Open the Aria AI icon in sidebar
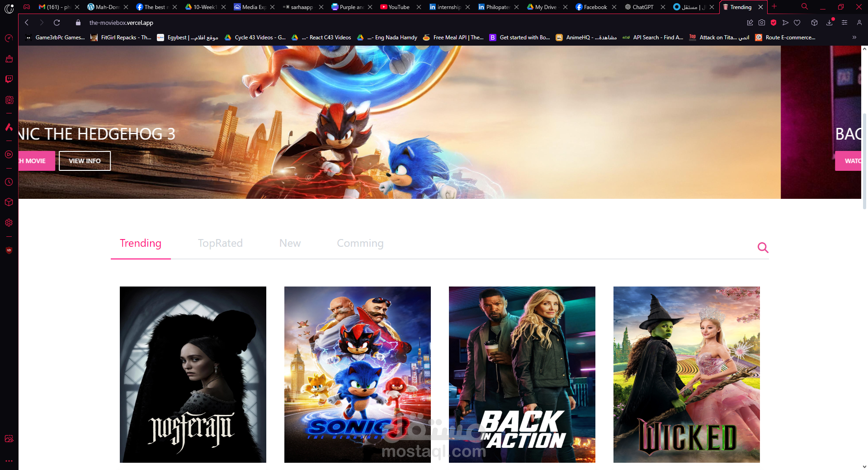The height and width of the screenshot is (470, 868). 9,127
